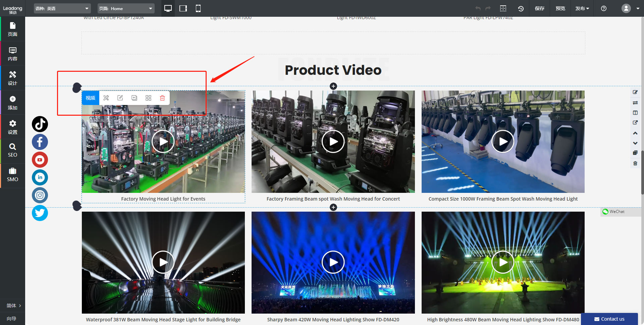Switch to tablet view mode
The width and height of the screenshot is (644, 325).
point(183,8)
